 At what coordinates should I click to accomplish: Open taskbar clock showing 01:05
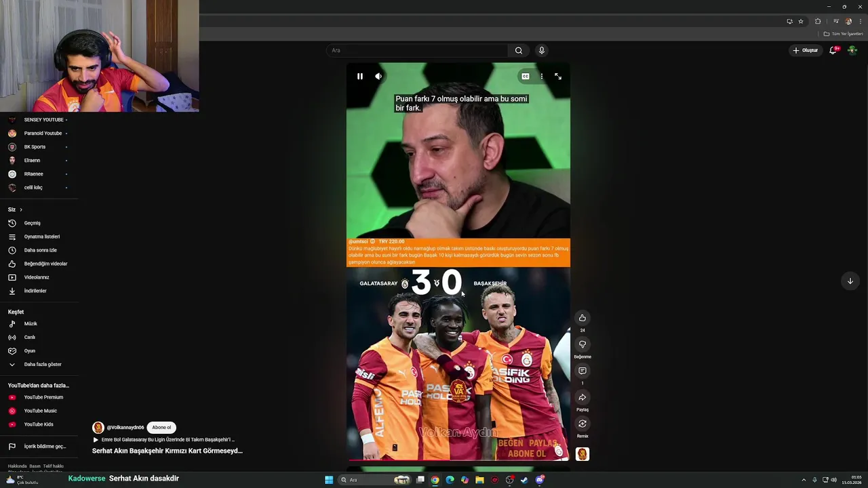coord(852,480)
